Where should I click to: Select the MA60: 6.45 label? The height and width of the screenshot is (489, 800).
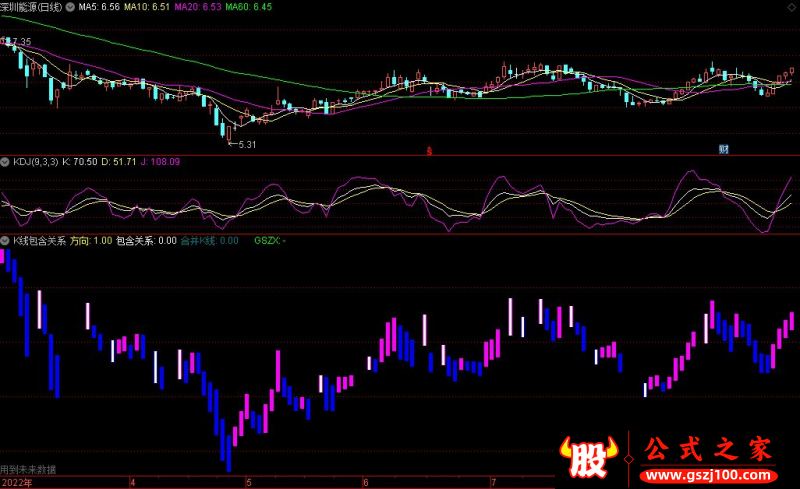coord(248,7)
